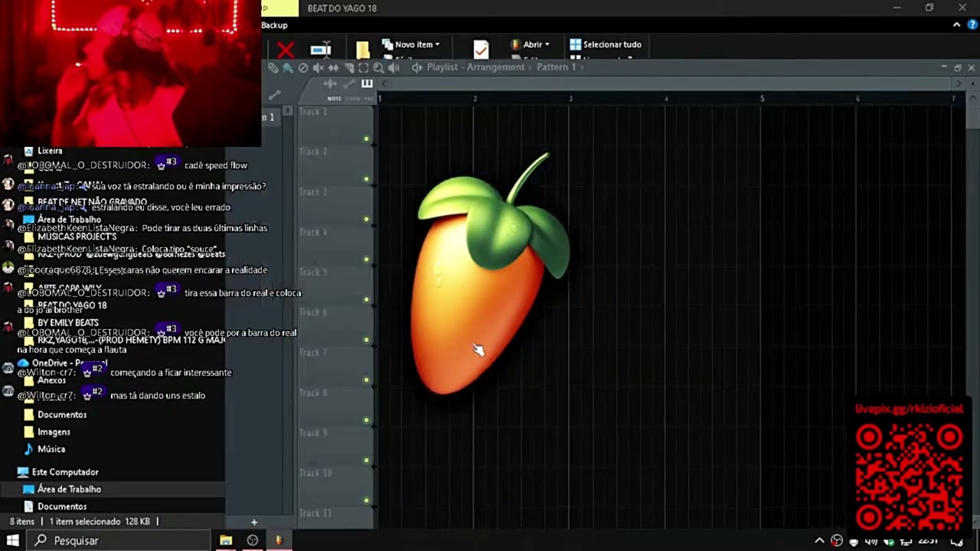Viewport: 980px width, 551px height.
Task: Select Lixeira in Explorer navigation pane
Action: coord(50,151)
